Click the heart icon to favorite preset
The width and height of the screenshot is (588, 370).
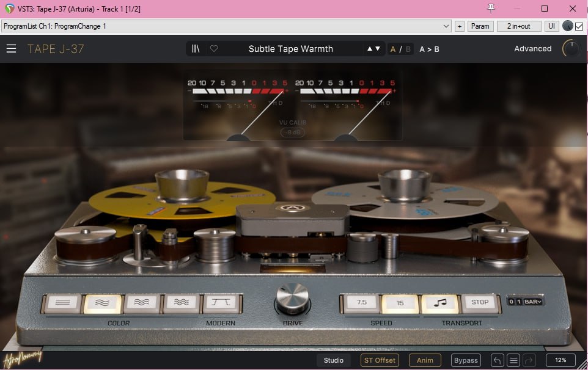(214, 49)
